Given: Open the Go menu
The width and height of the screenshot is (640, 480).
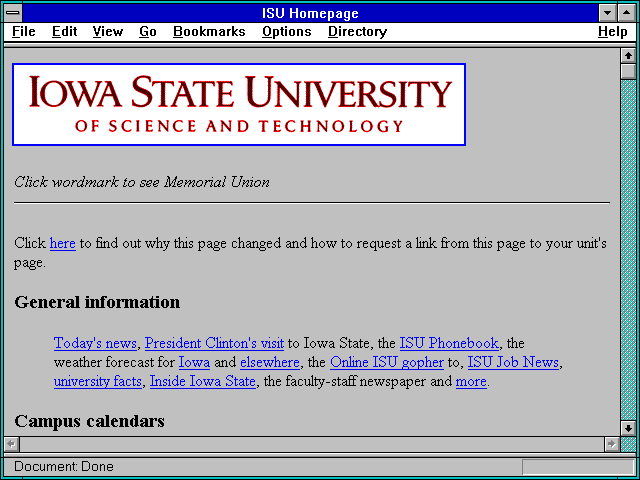Looking at the screenshot, I should (148, 31).
